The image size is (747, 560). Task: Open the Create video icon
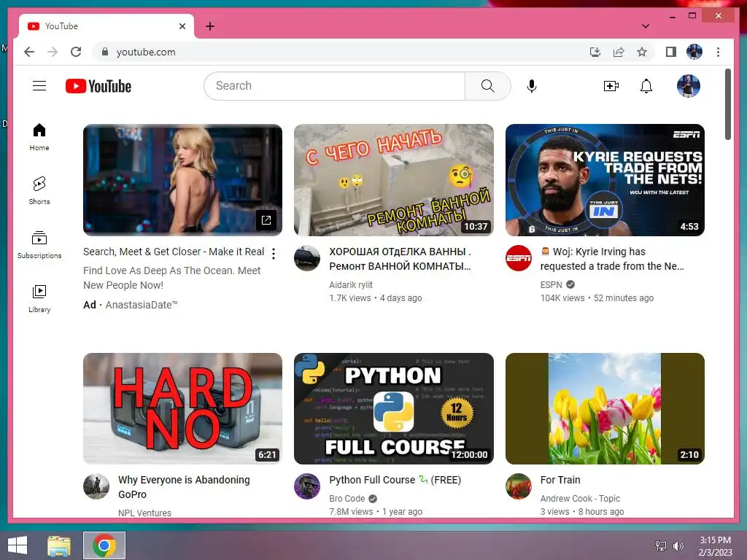(611, 86)
